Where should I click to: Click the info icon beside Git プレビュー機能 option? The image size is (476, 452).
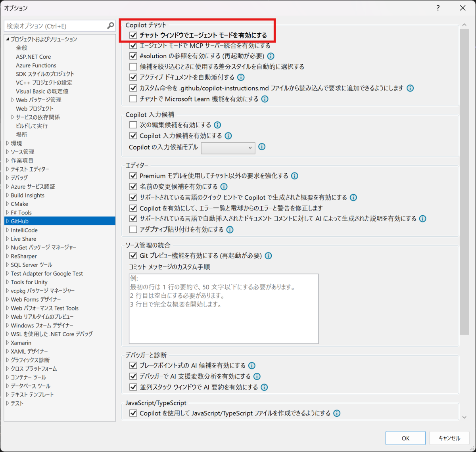coord(268,256)
